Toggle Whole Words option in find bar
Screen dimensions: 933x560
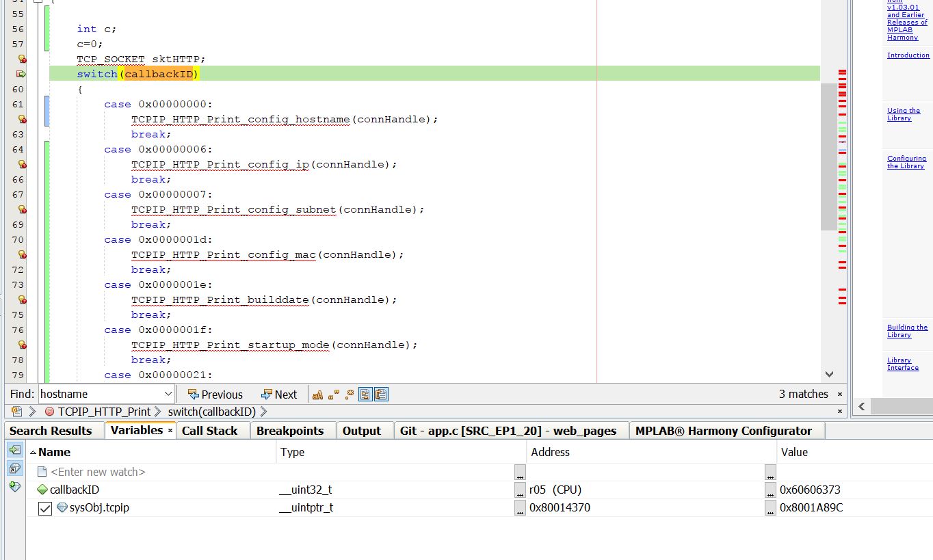click(x=334, y=395)
